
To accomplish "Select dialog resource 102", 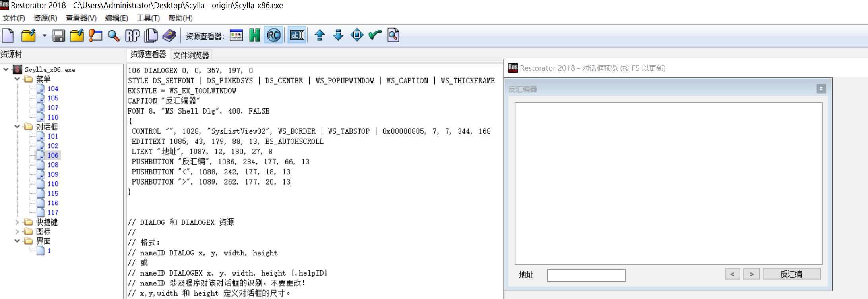I will coord(53,146).
